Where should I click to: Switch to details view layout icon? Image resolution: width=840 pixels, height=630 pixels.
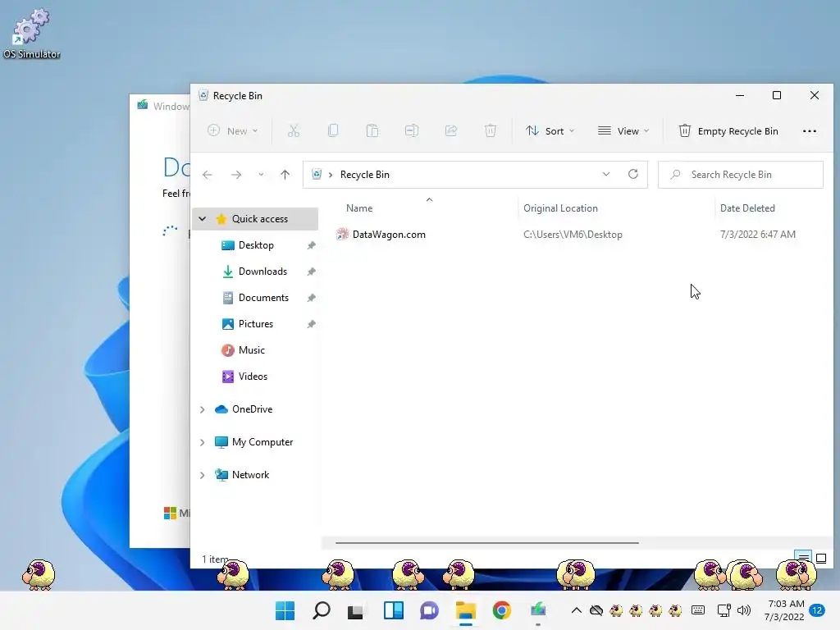[x=802, y=558]
